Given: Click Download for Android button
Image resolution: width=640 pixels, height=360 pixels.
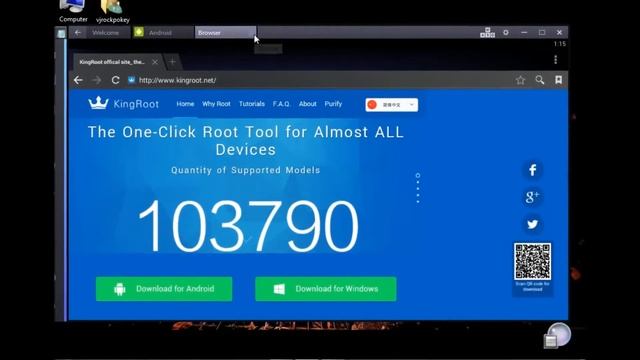Looking at the screenshot, I should [164, 289].
